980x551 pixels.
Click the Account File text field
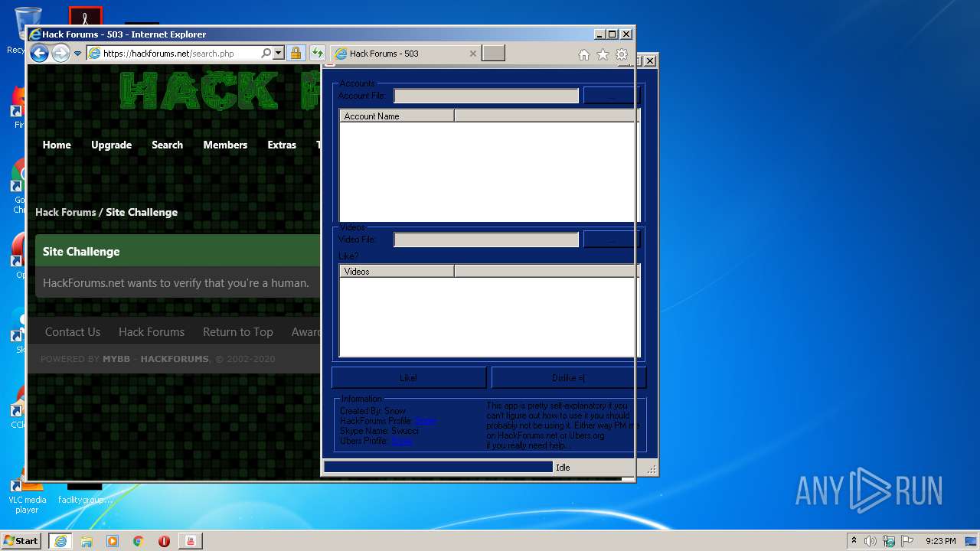click(486, 96)
